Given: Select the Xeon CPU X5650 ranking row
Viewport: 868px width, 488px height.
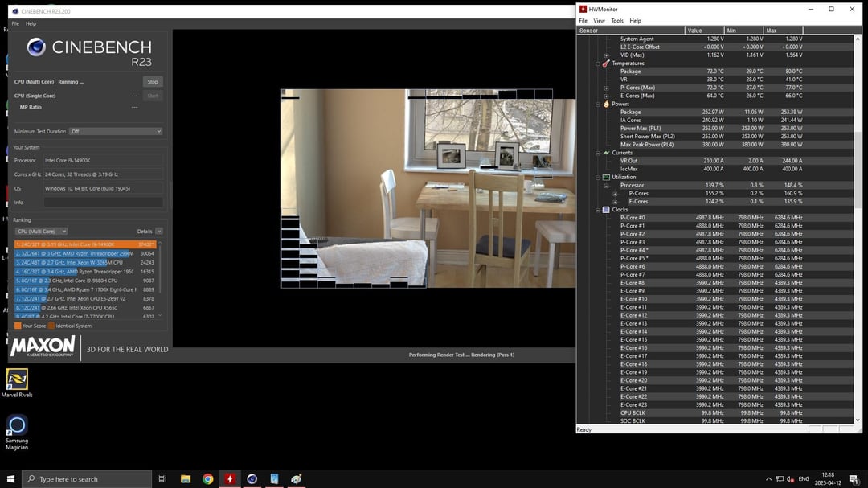Looking at the screenshot, I should coord(85,307).
